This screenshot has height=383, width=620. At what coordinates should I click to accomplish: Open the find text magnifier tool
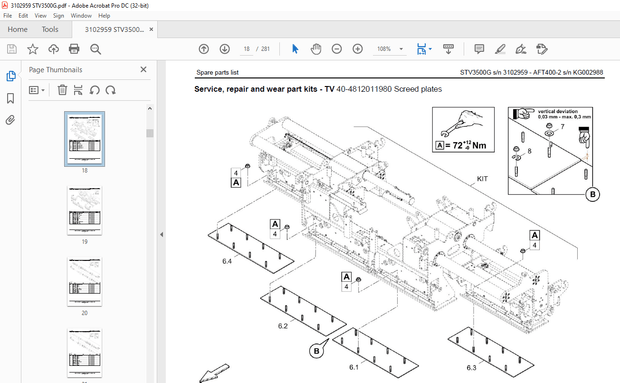[95, 49]
